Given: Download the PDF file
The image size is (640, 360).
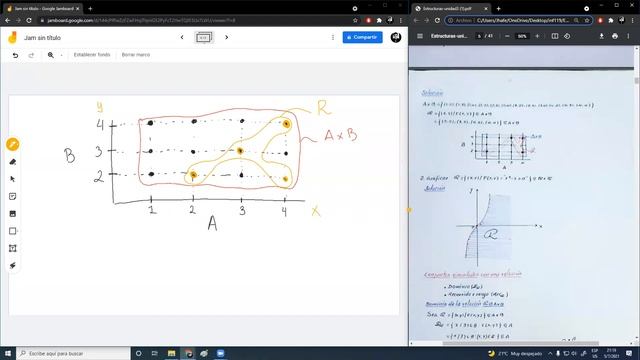Looking at the screenshot, I should [601, 36].
